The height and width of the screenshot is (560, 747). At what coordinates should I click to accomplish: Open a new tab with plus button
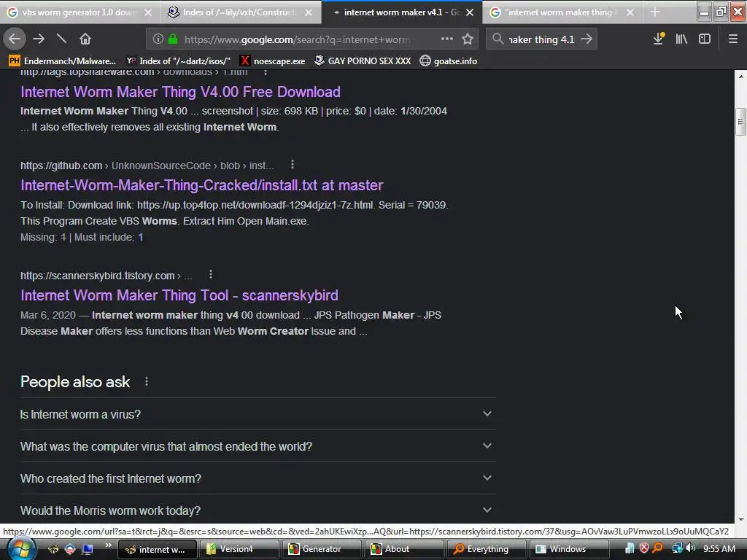click(655, 12)
